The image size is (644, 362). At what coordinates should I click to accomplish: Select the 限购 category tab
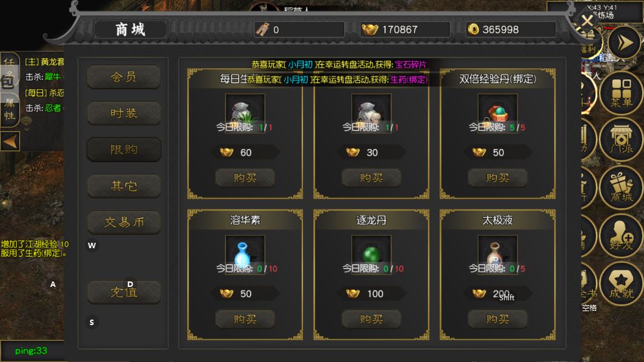pos(124,150)
